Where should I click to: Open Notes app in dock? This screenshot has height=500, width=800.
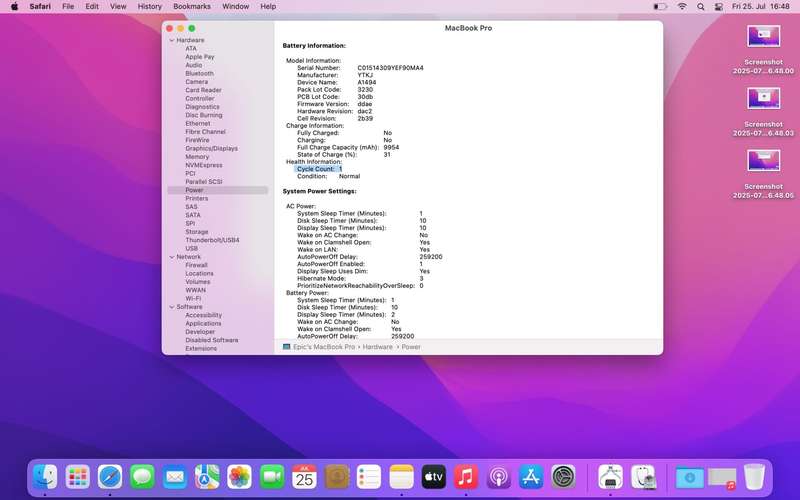pyautogui.click(x=402, y=478)
